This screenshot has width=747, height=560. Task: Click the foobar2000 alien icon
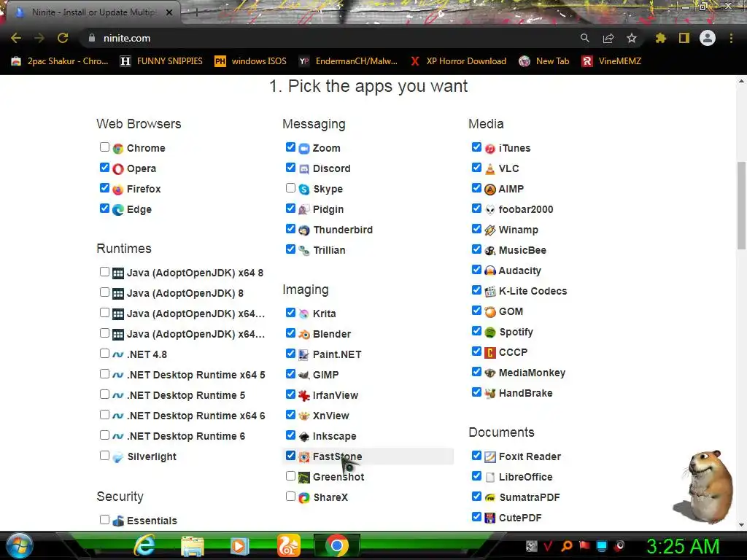point(489,210)
